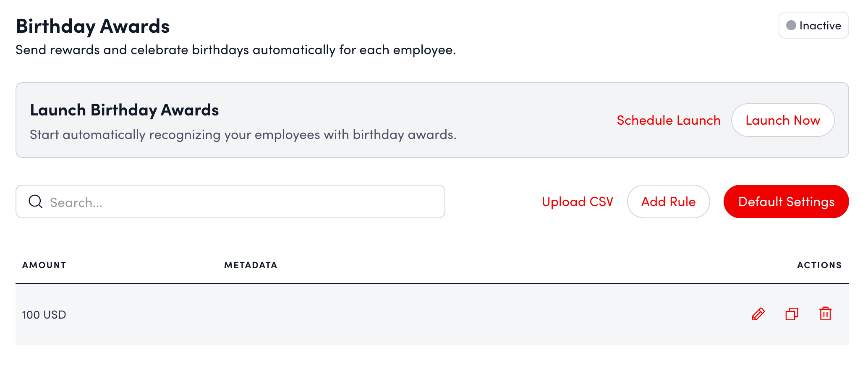Click the "Start automatically recognizing" description text
The height and width of the screenshot is (382, 868).
coord(243,135)
